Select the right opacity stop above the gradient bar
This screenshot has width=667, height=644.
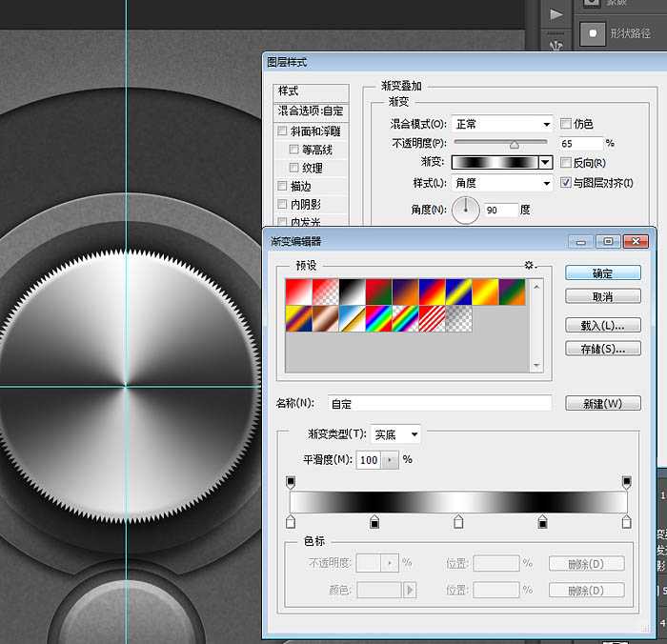click(x=626, y=482)
